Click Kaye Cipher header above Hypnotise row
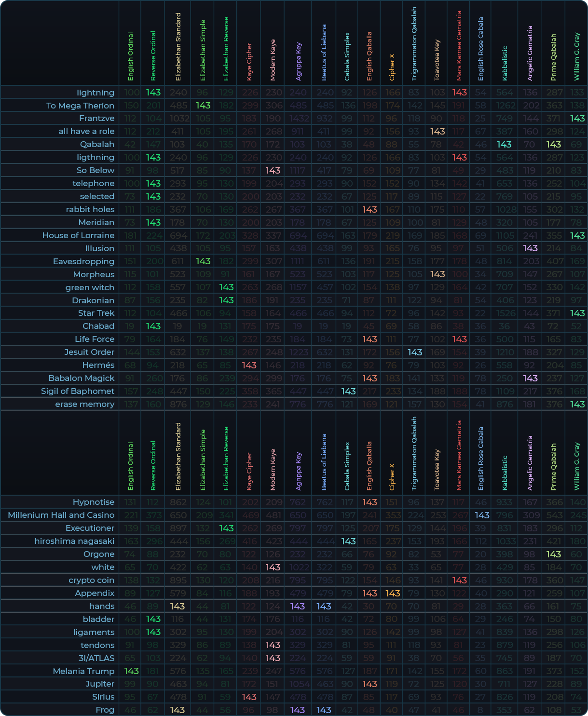This screenshot has height=716, width=588. [249, 471]
